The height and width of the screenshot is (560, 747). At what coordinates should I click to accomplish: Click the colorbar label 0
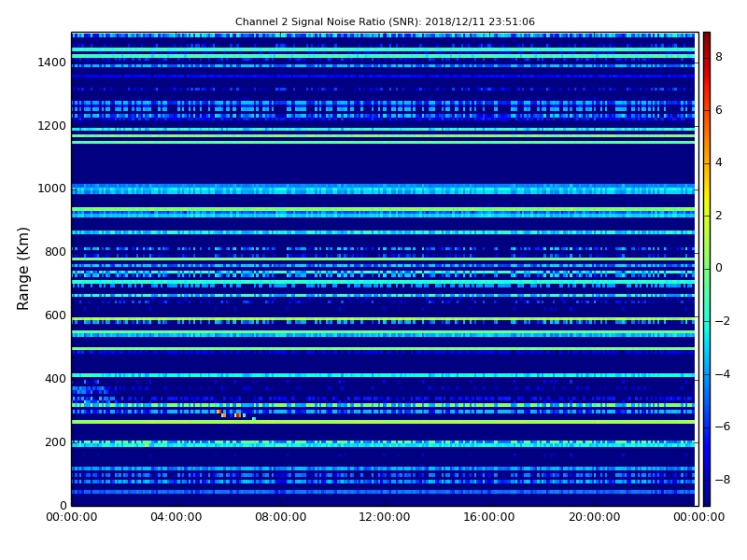coord(719,268)
